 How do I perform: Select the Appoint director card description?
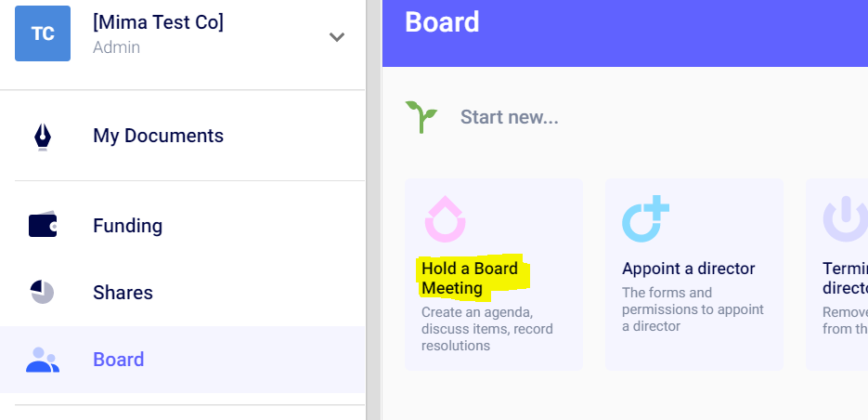693,309
